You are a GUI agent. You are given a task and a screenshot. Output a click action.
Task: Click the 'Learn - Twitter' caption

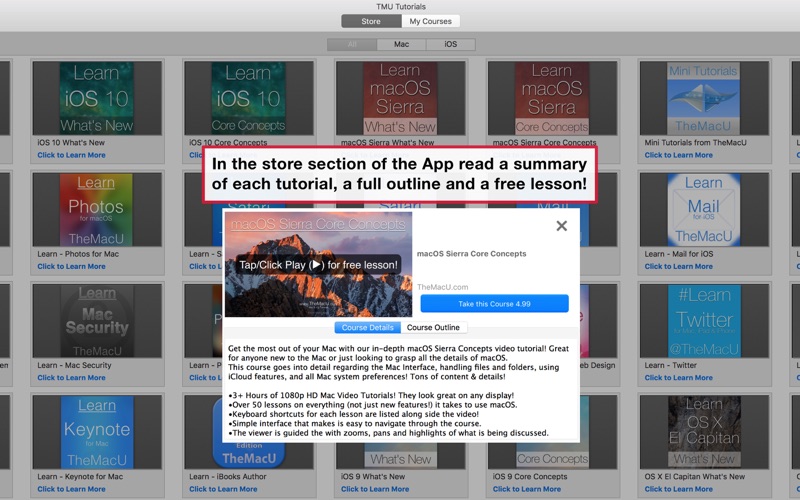670,365
